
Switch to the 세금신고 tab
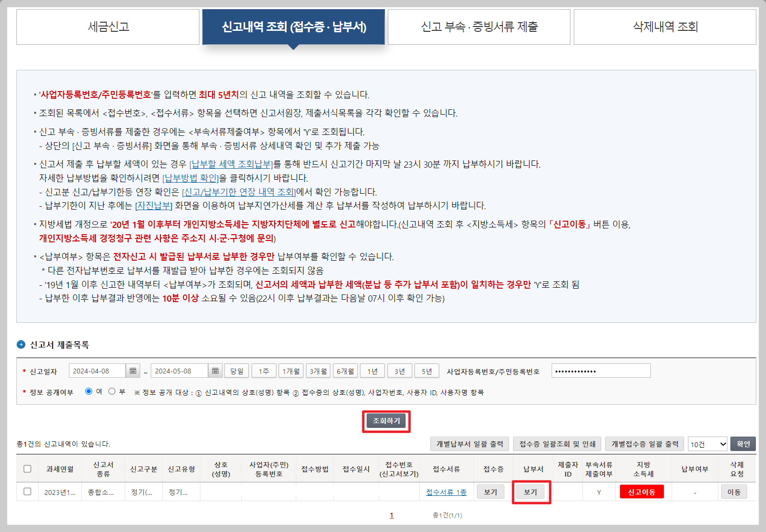108,27
